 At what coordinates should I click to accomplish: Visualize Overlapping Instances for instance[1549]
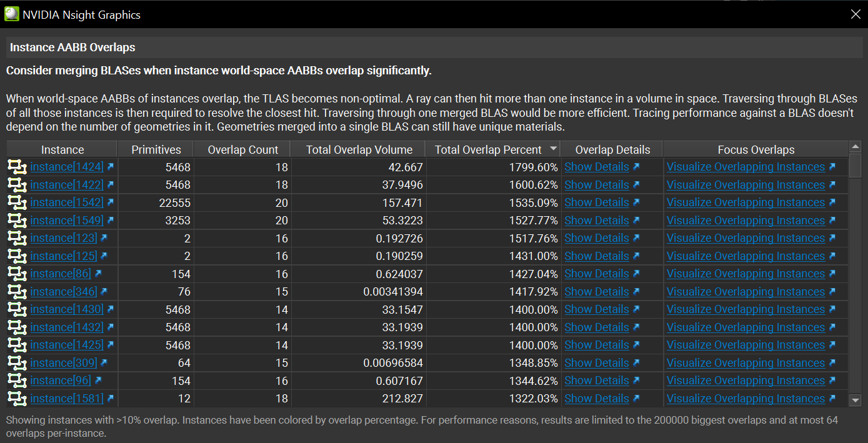click(x=746, y=220)
